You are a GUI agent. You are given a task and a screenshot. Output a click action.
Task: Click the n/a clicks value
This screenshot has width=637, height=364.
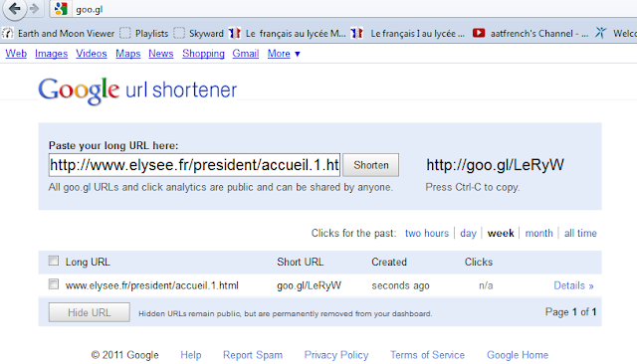click(x=486, y=285)
